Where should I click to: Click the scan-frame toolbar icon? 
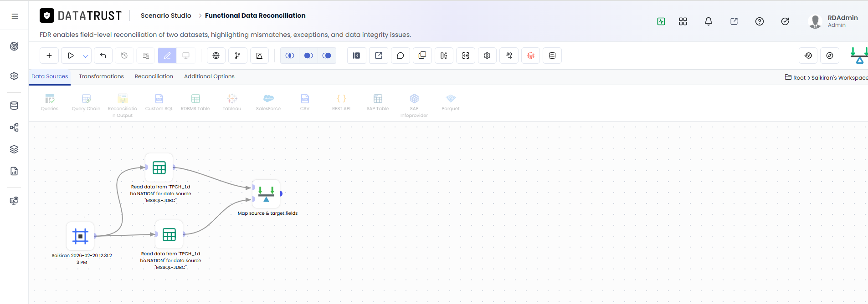click(x=466, y=56)
